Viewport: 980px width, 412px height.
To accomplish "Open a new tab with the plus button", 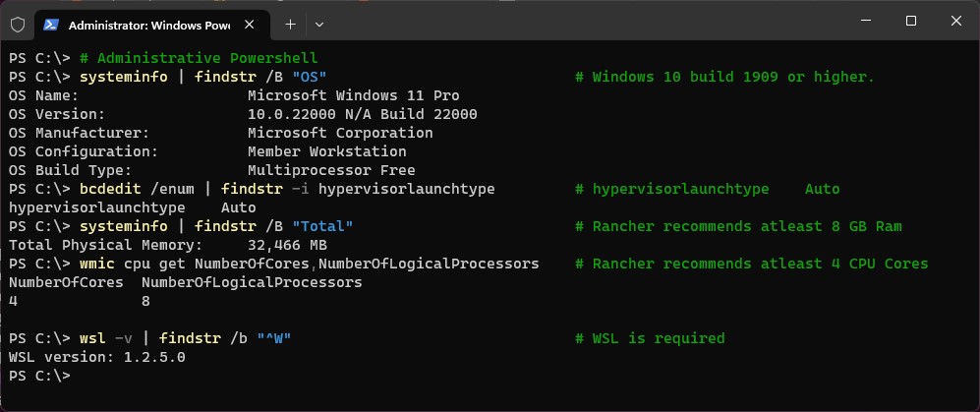I will click(x=290, y=25).
